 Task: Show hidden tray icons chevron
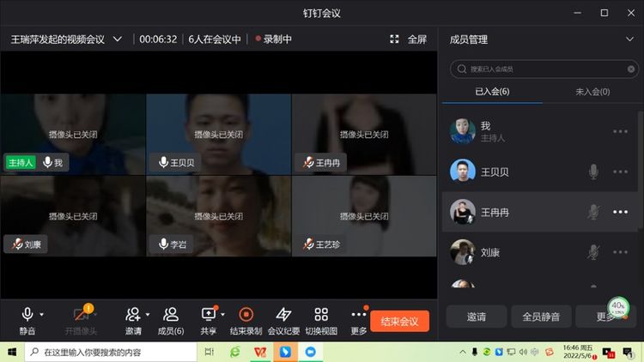point(463,352)
